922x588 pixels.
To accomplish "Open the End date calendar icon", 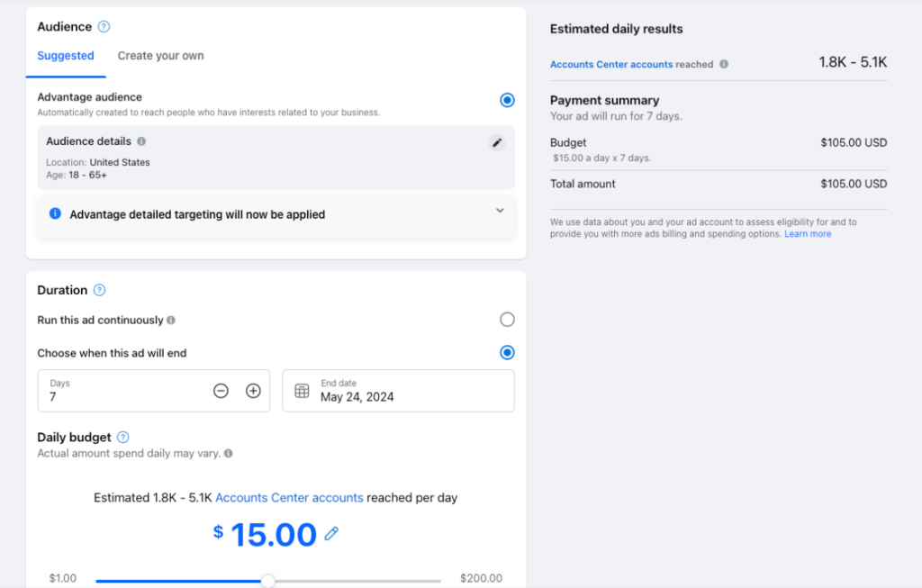I will 302,391.
